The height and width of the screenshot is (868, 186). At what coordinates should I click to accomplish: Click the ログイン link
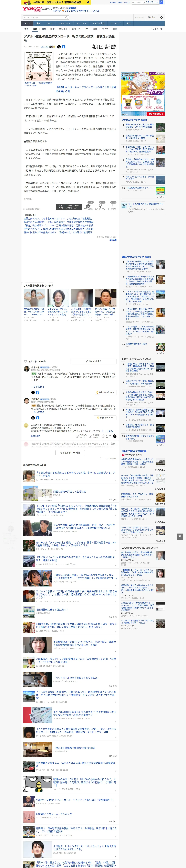tap(57, 11)
